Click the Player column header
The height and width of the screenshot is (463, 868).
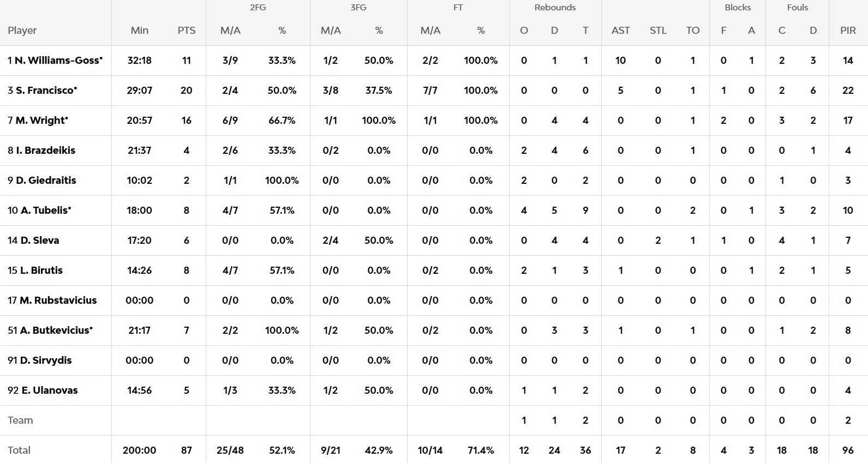(x=22, y=31)
